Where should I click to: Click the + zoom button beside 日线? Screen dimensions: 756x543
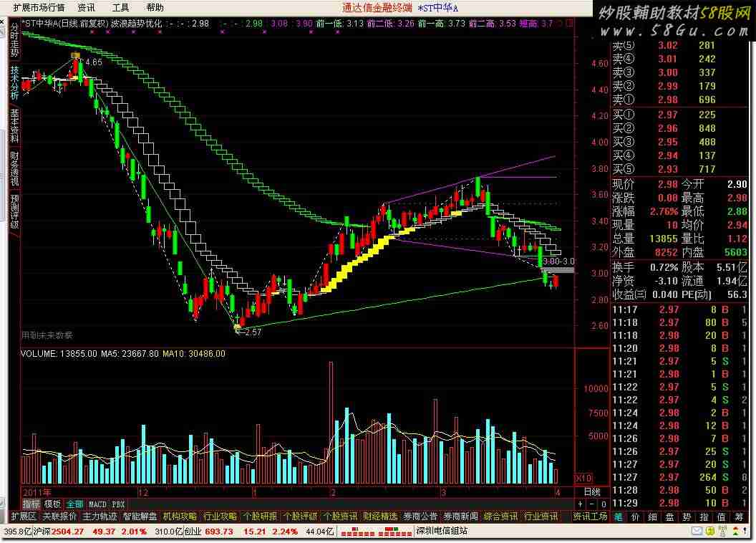581,504
